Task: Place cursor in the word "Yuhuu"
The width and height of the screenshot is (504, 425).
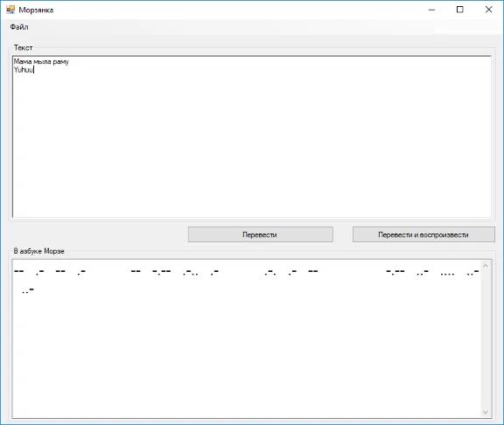Action: tap(24, 70)
